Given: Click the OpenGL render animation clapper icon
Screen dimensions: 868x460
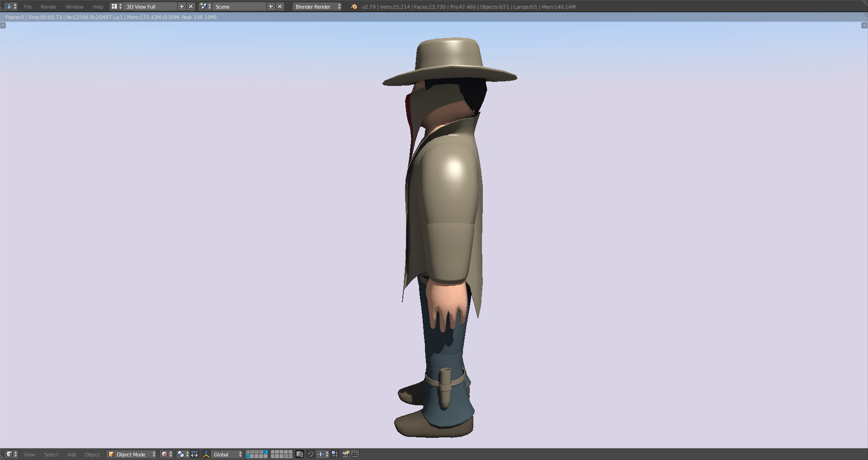Looking at the screenshot, I should tap(355, 454).
